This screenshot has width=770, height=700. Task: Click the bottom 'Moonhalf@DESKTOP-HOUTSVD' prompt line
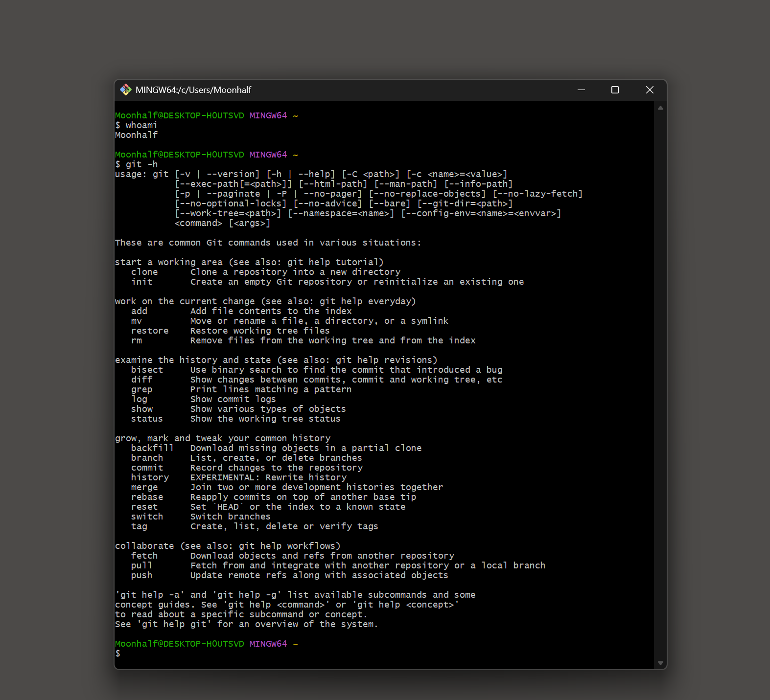(x=207, y=644)
